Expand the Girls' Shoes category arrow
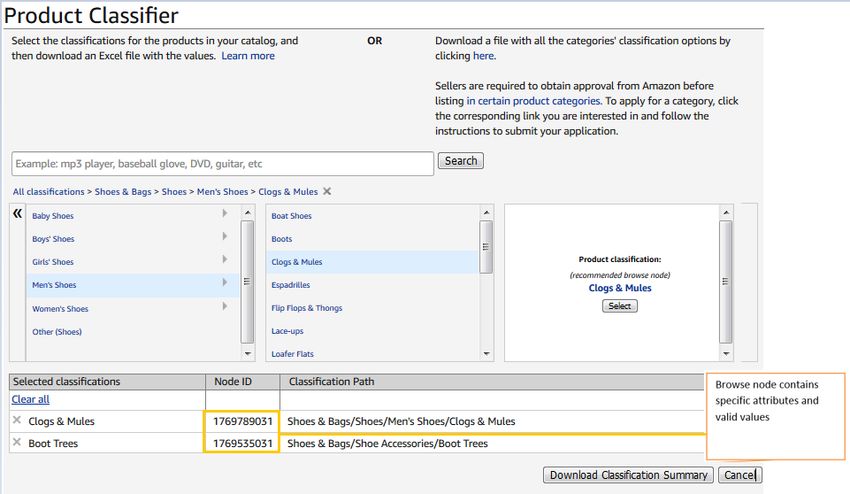Screen dimensions: 850x494 click(224, 260)
